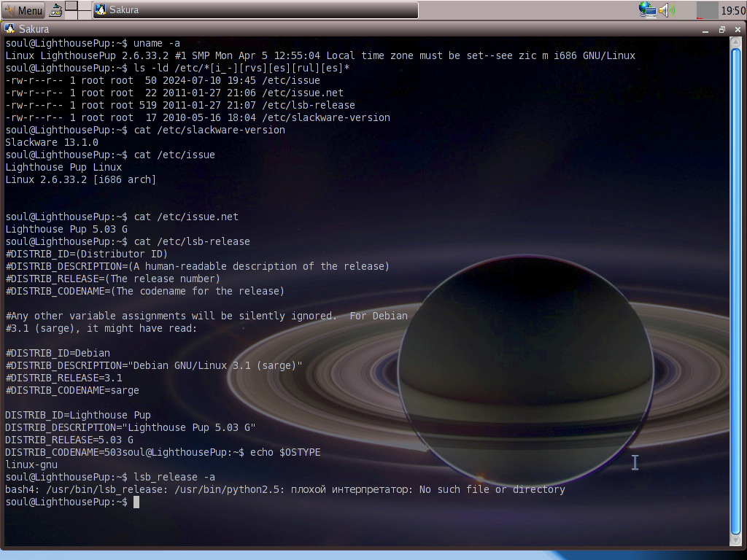Image resolution: width=747 pixels, height=560 pixels.
Task: Select the Sakura taskbar window button
Action: tap(255, 10)
